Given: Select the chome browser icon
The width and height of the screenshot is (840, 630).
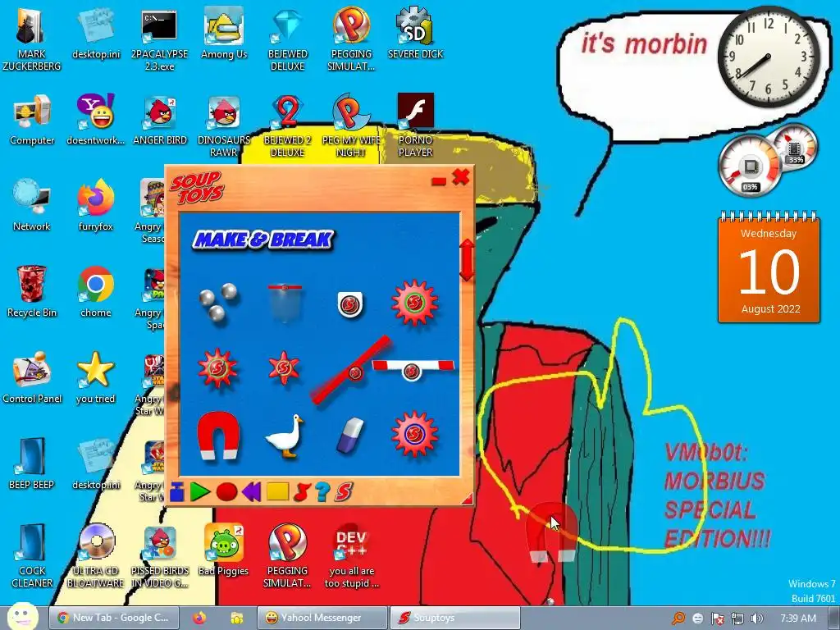Looking at the screenshot, I should 95,292.
